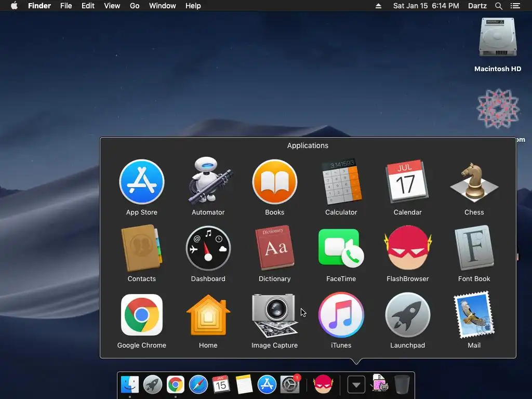532x399 pixels.
Task: Click the eject icon in menu bar
Action: (378, 6)
